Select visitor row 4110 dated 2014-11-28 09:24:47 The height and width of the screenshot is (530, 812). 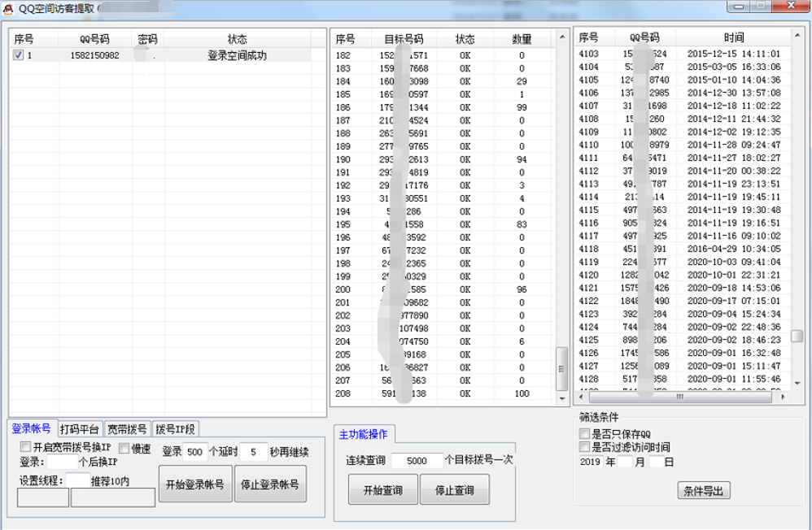tap(683, 145)
